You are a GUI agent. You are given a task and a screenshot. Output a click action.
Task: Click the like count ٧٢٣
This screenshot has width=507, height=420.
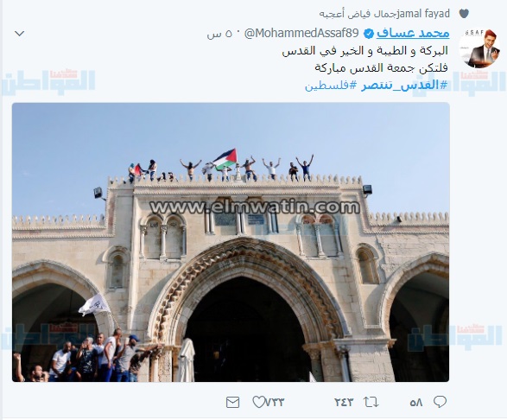click(x=275, y=403)
